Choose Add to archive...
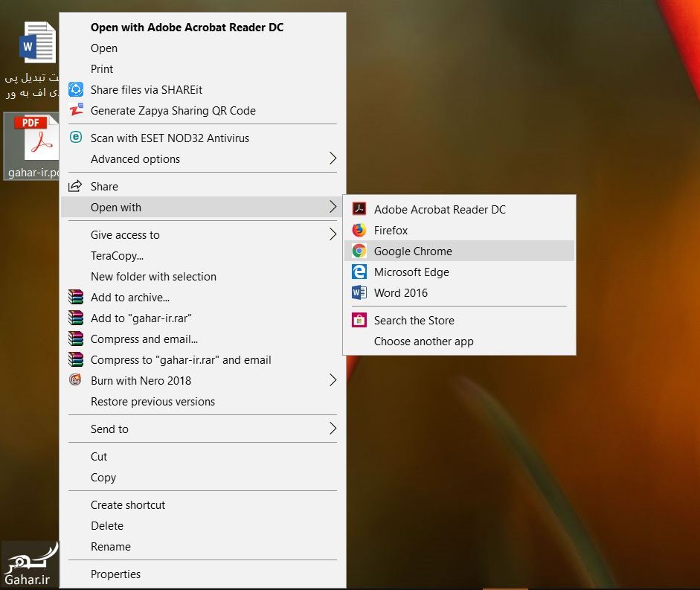Viewport: 700px width, 590px height. click(202, 298)
